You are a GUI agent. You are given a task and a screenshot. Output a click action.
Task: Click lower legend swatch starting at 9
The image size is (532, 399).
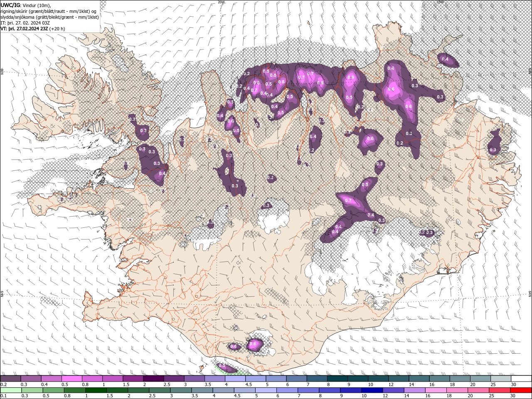click(x=351, y=390)
